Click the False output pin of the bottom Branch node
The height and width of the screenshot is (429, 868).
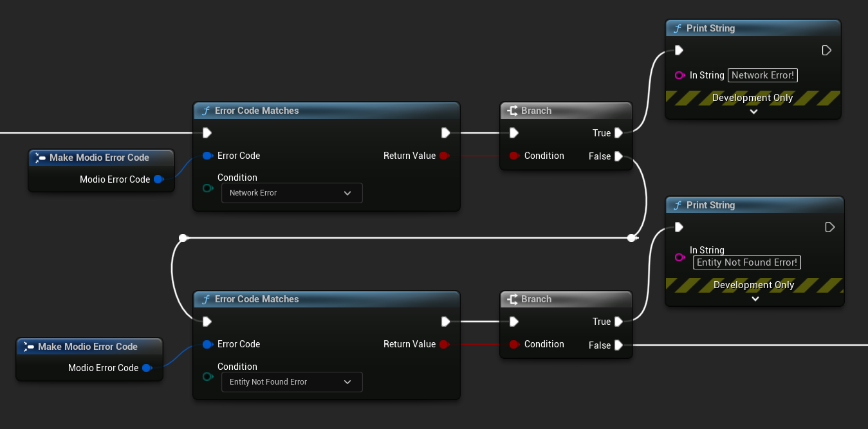pyautogui.click(x=618, y=345)
